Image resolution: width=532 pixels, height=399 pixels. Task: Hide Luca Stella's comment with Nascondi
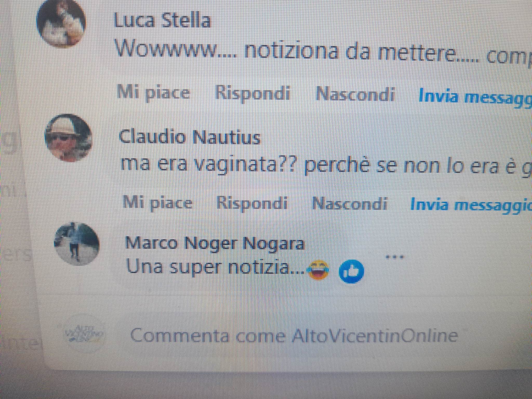(x=355, y=94)
